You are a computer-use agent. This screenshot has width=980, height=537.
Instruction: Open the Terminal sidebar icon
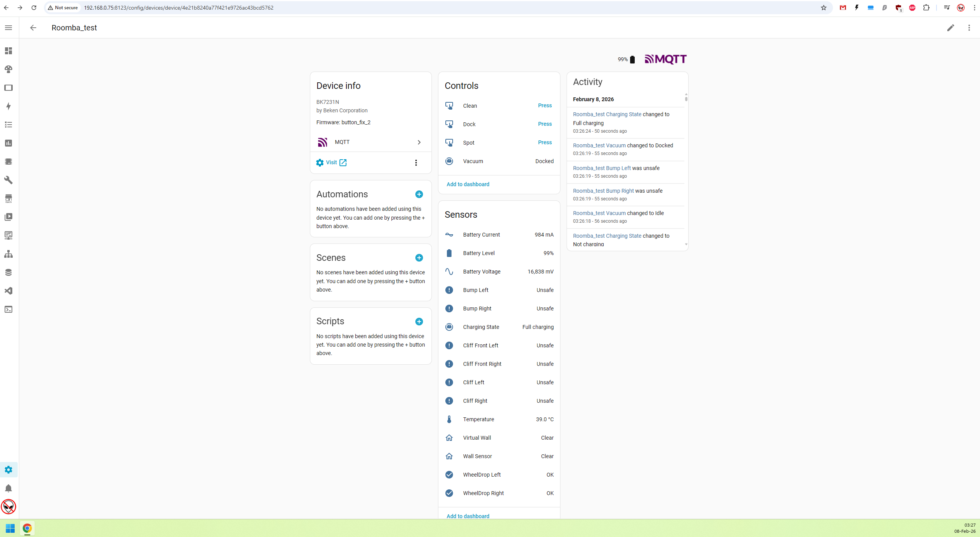(x=8, y=309)
